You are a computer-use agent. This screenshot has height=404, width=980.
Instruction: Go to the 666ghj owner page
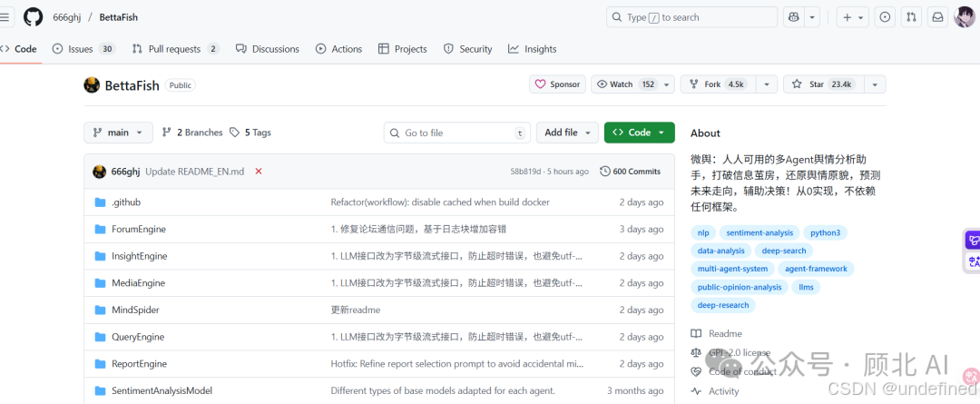[x=67, y=17]
